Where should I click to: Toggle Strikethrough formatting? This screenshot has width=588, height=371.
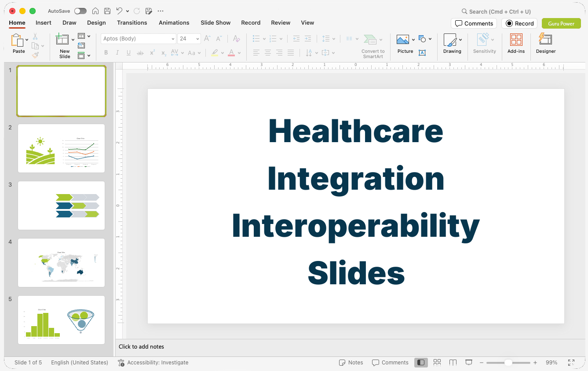(140, 53)
